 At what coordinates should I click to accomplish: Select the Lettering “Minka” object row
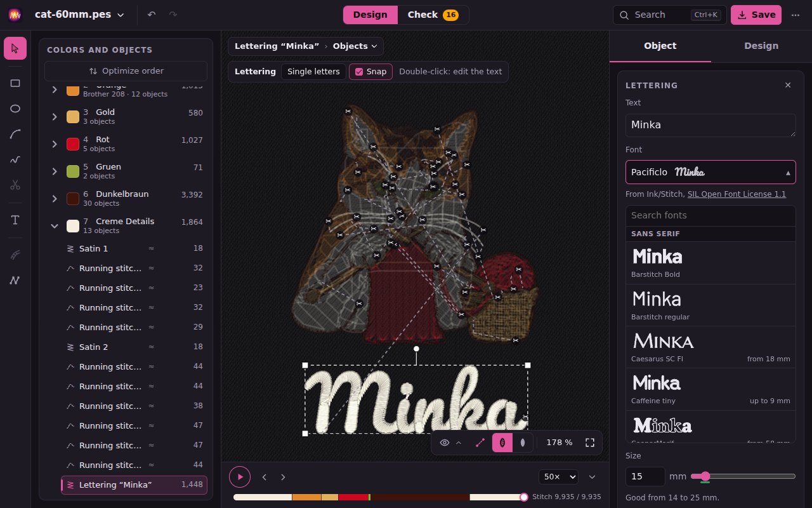click(134, 485)
